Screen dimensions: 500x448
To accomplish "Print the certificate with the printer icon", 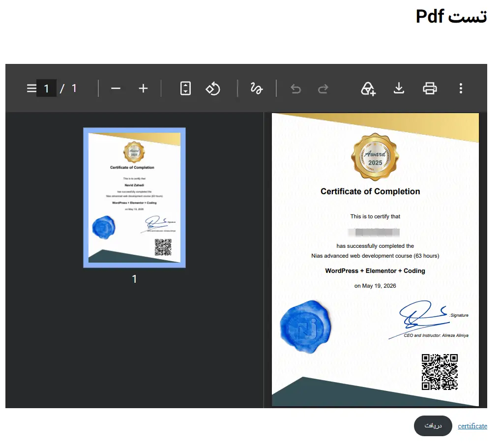I will [430, 89].
